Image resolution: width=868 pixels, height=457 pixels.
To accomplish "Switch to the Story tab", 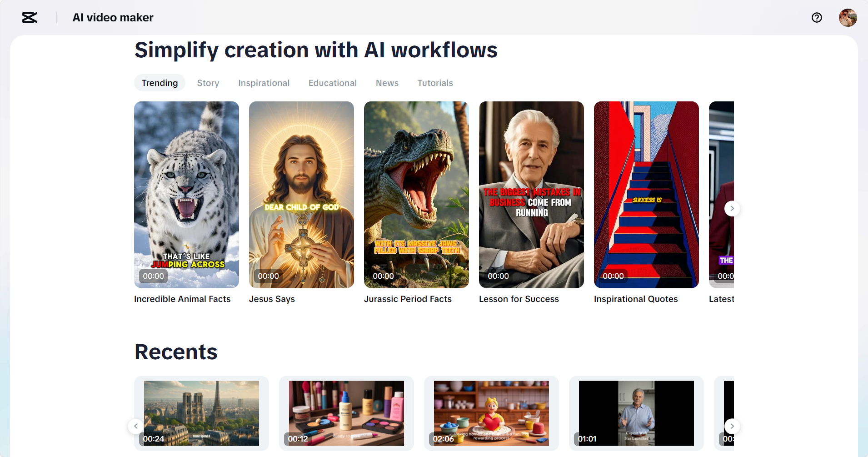I will pyautogui.click(x=208, y=83).
